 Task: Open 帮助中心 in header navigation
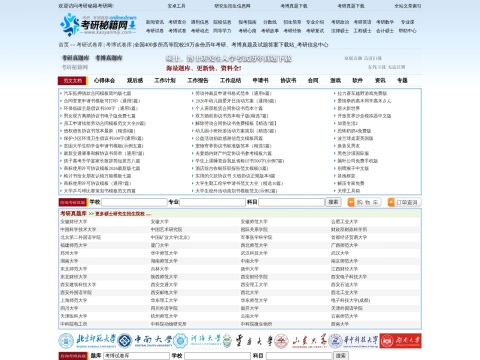(407, 31)
